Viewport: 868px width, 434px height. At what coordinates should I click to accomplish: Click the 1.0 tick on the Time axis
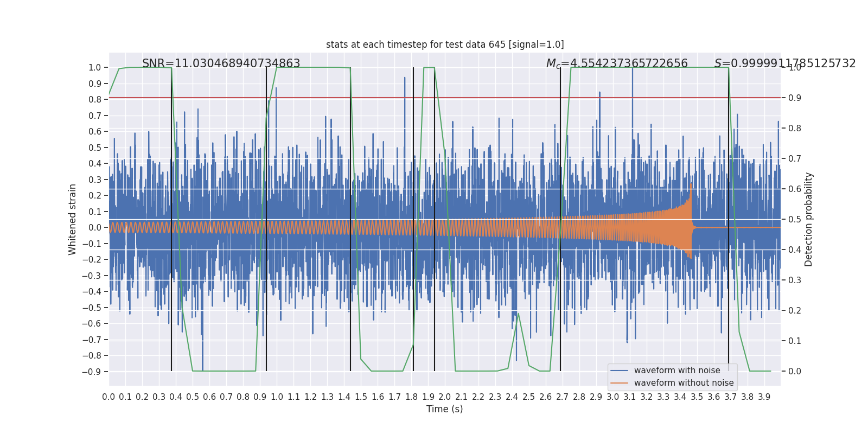coord(277,397)
